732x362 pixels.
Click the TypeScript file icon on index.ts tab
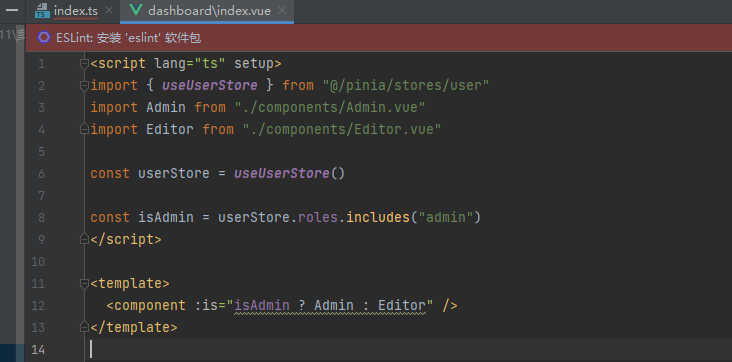(42, 11)
